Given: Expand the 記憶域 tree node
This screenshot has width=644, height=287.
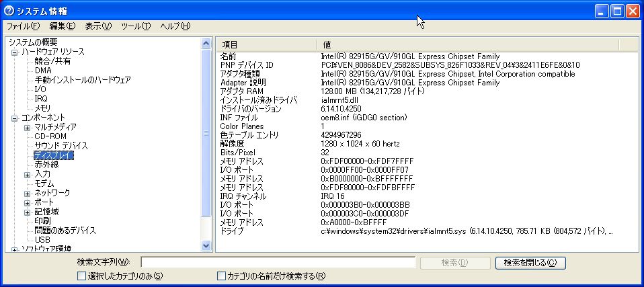Looking at the screenshot, I should pos(28,212).
